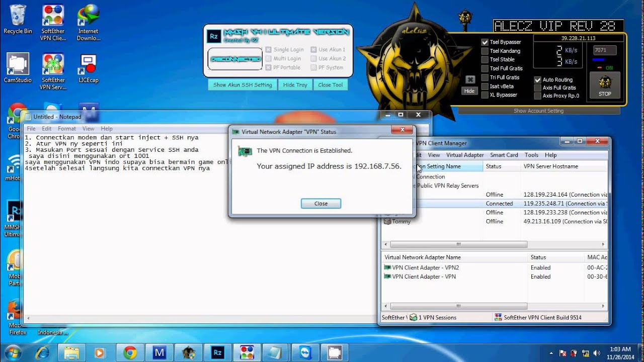Click the volume speaker tray icon
The height and width of the screenshot is (362, 644).
coord(597,353)
